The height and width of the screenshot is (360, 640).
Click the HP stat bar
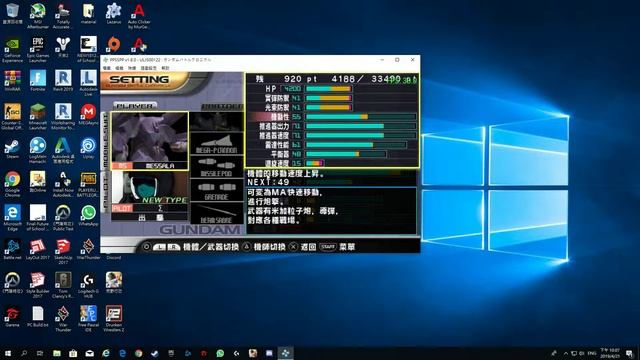329,89
